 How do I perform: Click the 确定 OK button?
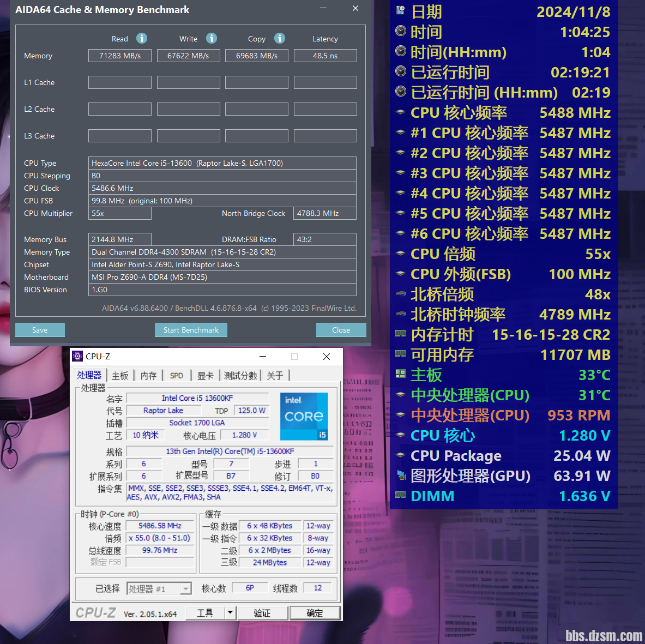click(x=315, y=613)
